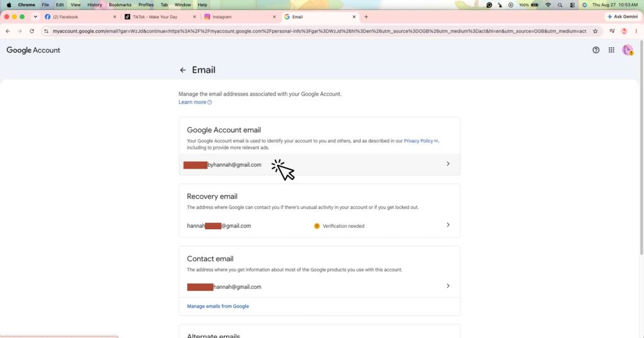Open the Privacy Policy link

click(418, 140)
